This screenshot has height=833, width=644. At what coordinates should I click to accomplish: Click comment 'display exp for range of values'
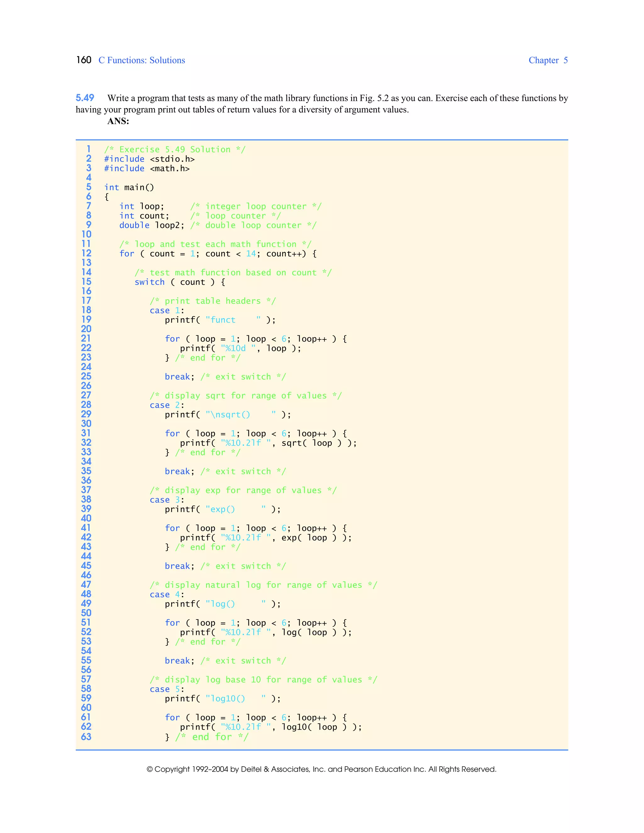[x=243, y=490]
